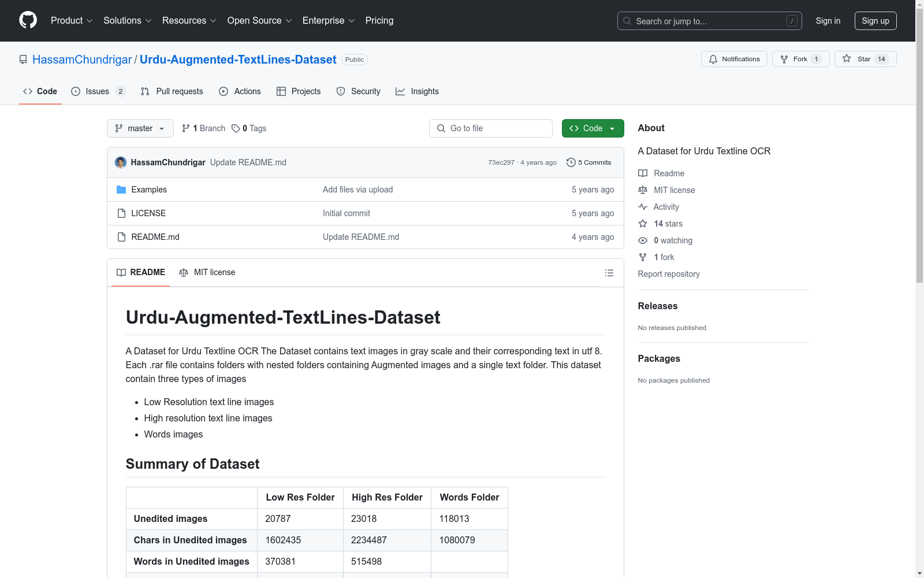Click the tag icon next to 0 Tags

(x=236, y=128)
